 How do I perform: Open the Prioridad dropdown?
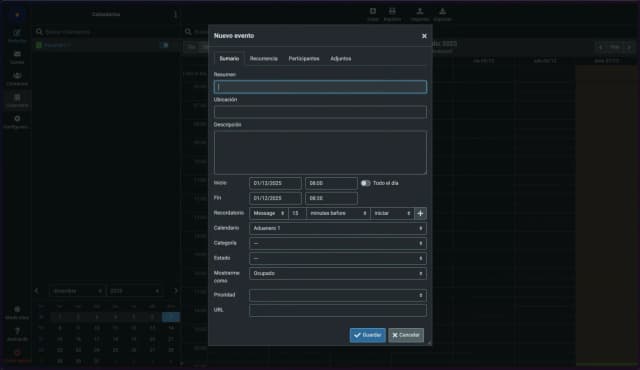[x=338, y=295]
